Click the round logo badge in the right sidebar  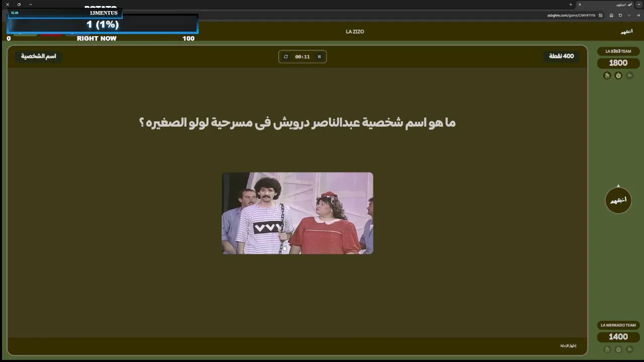pos(618,200)
